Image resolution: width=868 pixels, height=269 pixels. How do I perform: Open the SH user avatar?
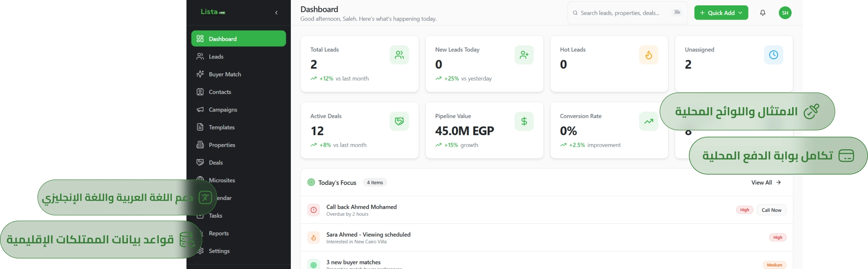pos(785,13)
